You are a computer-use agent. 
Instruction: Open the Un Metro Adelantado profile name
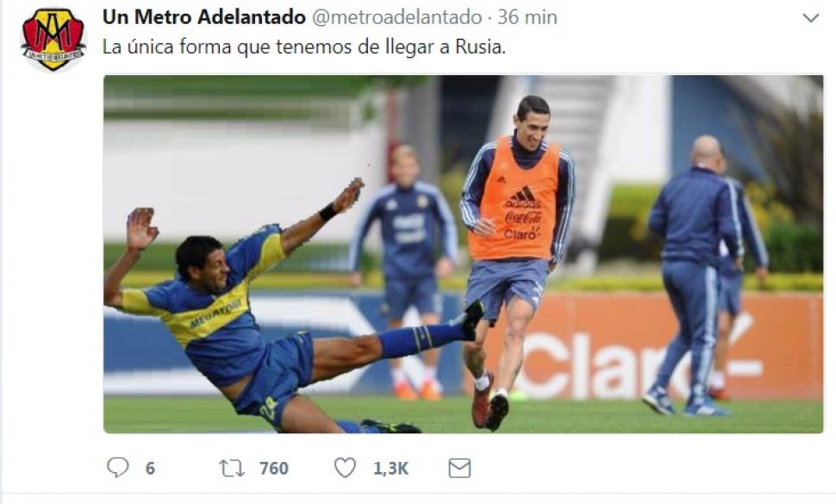pyautogui.click(x=203, y=17)
